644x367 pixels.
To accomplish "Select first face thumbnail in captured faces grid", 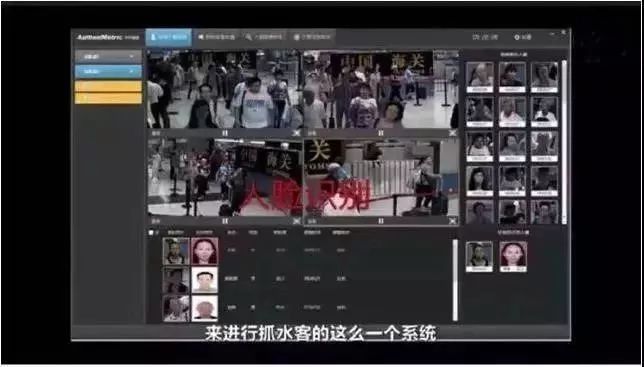I will coord(480,77).
